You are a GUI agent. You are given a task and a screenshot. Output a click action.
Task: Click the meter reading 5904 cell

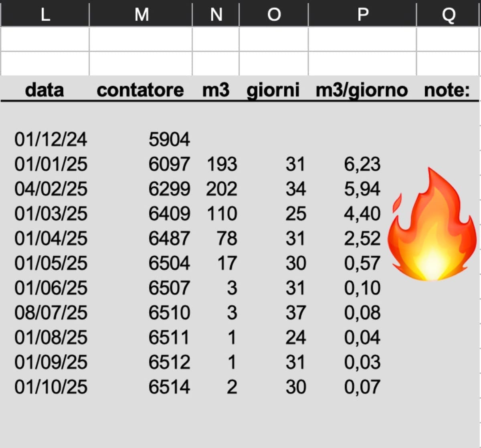click(x=169, y=139)
